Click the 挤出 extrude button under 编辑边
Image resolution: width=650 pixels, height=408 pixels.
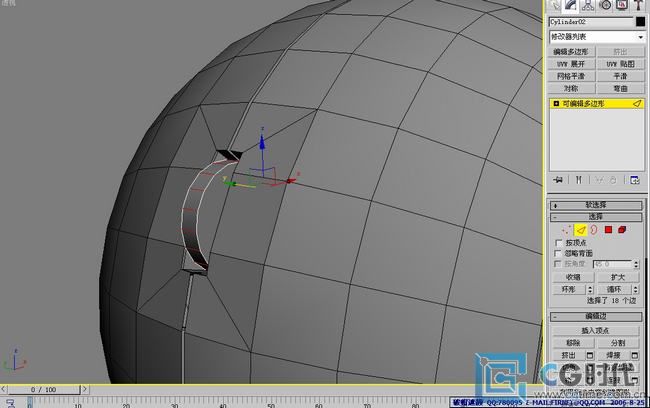click(568, 355)
